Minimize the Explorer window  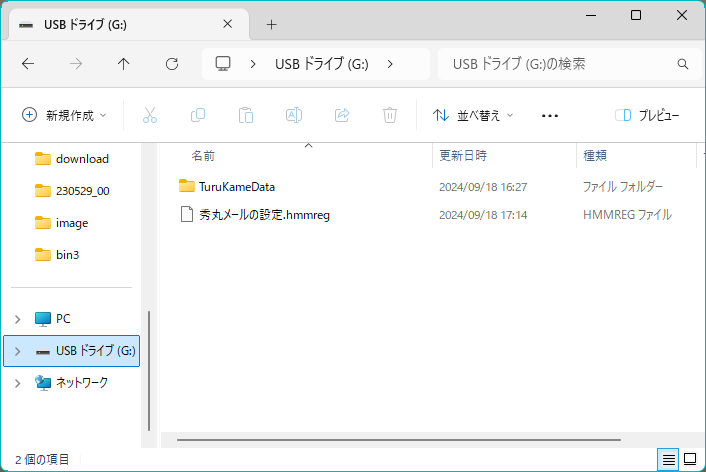[x=591, y=15]
